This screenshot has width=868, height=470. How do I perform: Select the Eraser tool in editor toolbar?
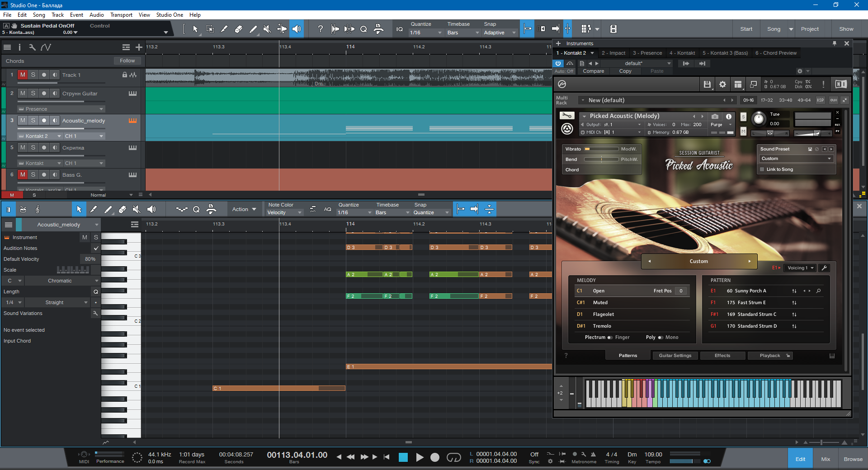(122, 209)
